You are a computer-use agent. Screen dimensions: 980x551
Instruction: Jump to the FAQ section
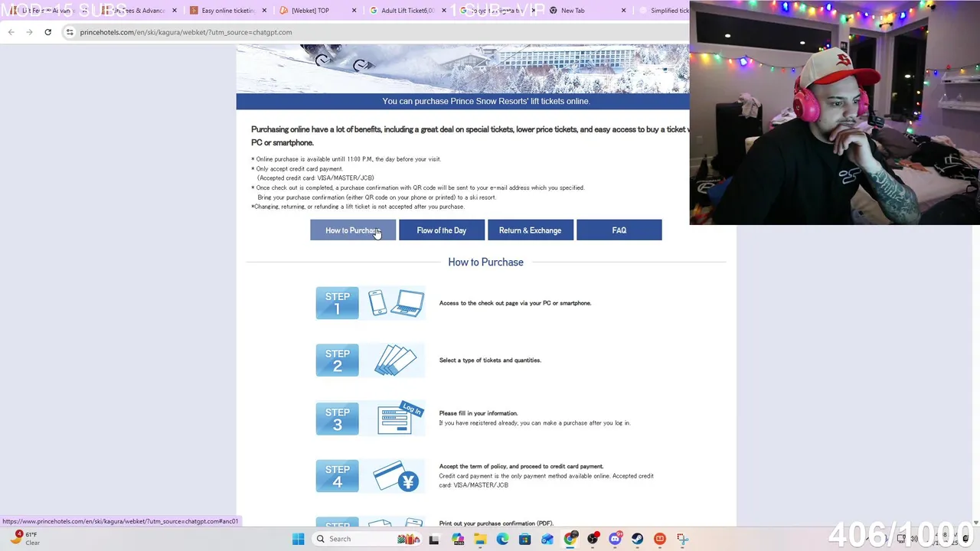619,230
